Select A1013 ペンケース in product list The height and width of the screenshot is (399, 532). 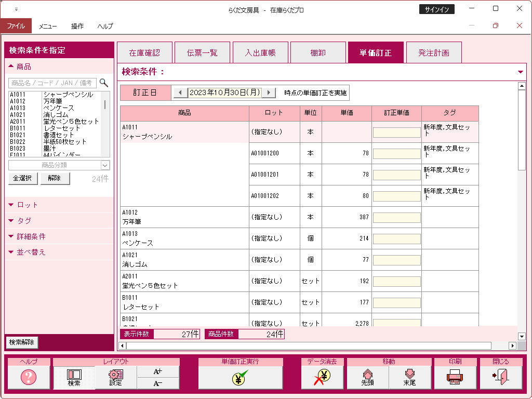(55, 108)
